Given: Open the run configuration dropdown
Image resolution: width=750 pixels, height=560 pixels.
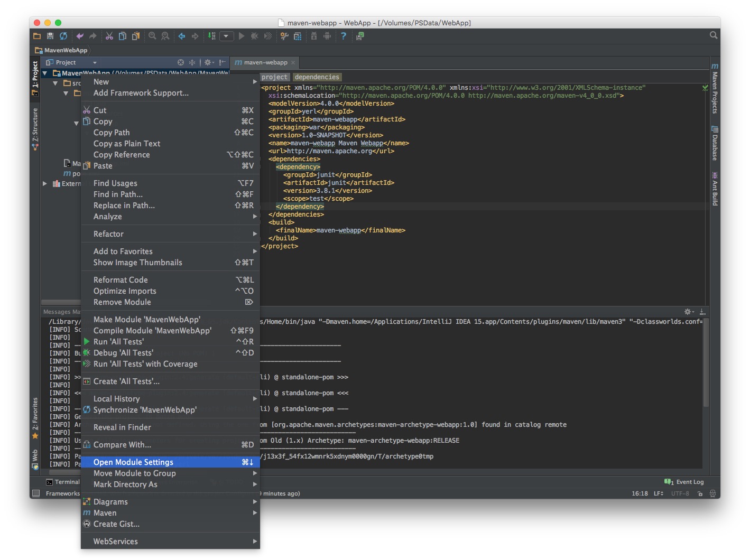Looking at the screenshot, I should pos(226,36).
